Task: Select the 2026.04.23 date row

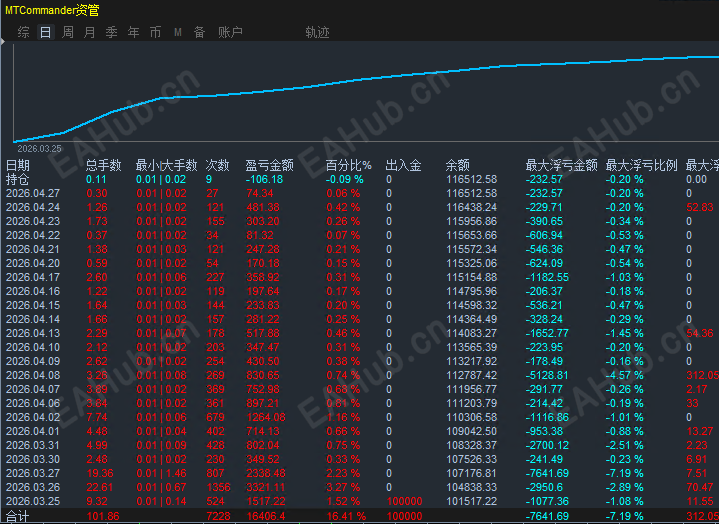Action: [360, 221]
